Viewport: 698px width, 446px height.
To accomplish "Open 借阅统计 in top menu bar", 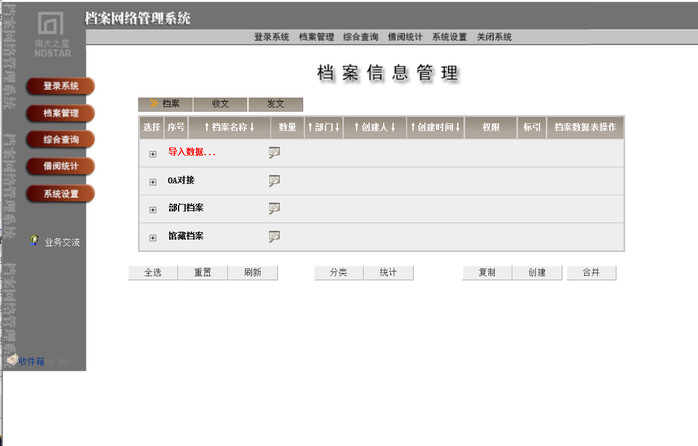I will tap(405, 37).
